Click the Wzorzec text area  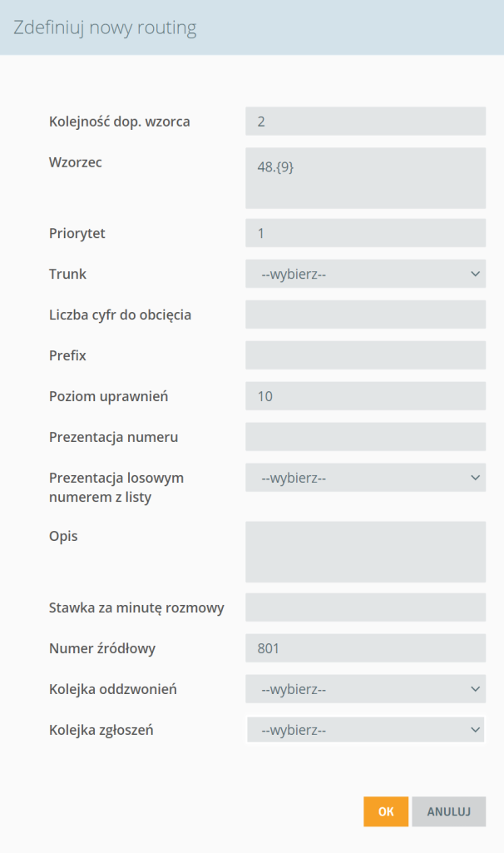(x=365, y=178)
